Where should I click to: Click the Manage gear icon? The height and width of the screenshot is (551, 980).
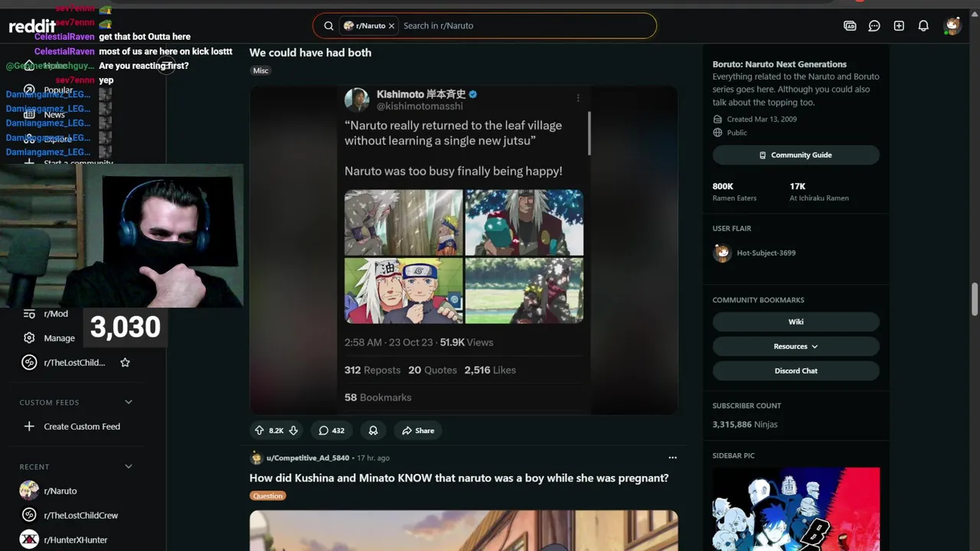[29, 337]
